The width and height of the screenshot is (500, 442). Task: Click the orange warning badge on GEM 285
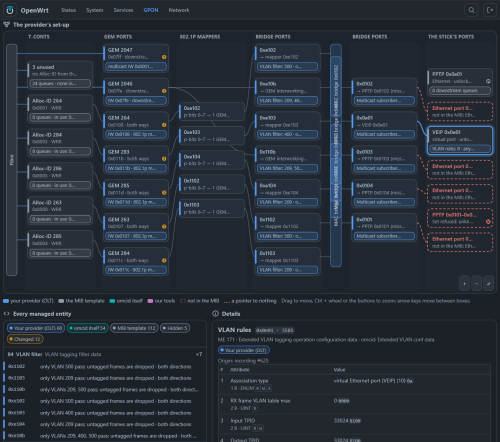tap(164, 192)
